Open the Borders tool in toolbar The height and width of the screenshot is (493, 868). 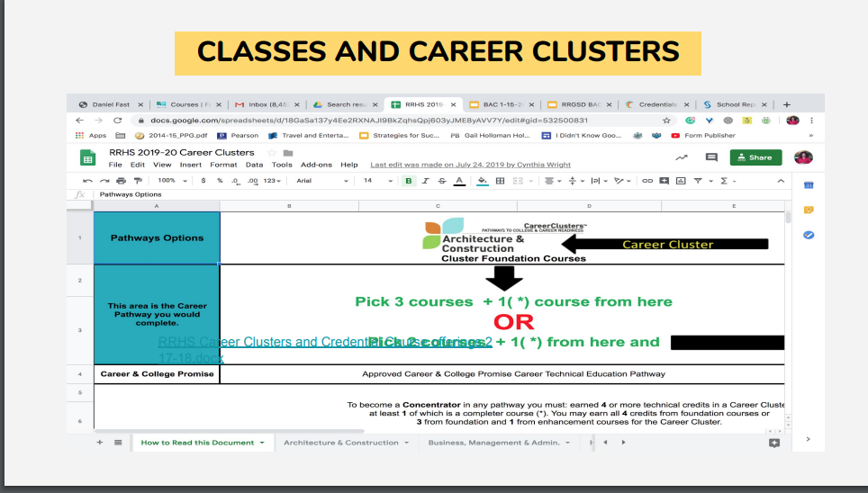coord(501,181)
